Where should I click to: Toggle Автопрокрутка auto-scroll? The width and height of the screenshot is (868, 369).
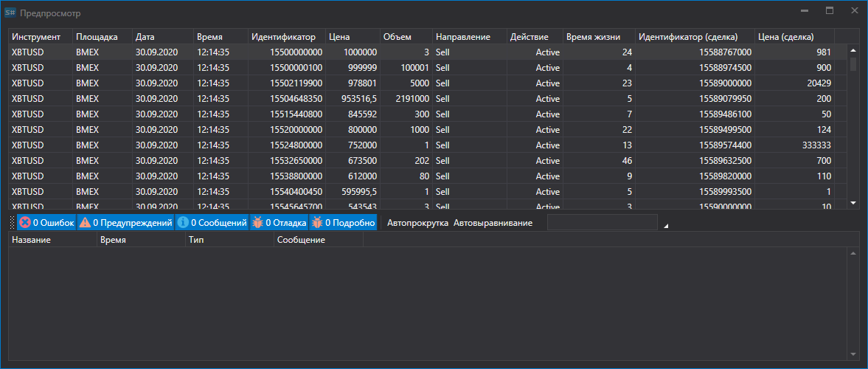click(x=418, y=223)
